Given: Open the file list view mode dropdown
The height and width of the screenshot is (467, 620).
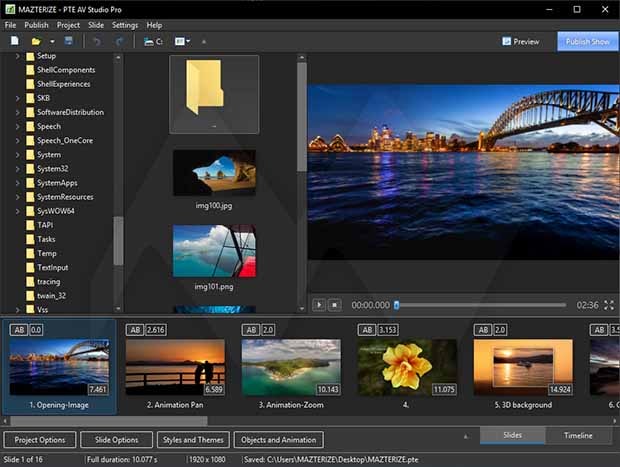Looking at the screenshot, I should click(x=182, y=41).
